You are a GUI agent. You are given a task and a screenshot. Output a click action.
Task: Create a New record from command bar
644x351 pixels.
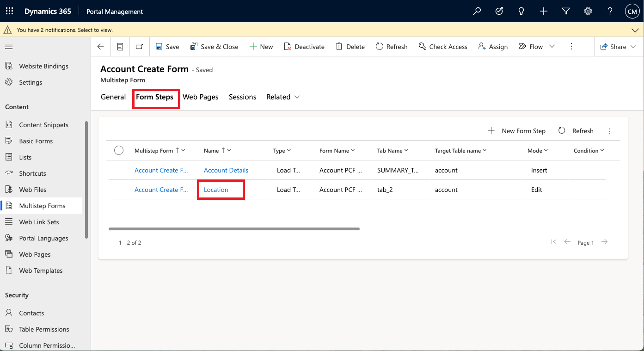(261, 47)
